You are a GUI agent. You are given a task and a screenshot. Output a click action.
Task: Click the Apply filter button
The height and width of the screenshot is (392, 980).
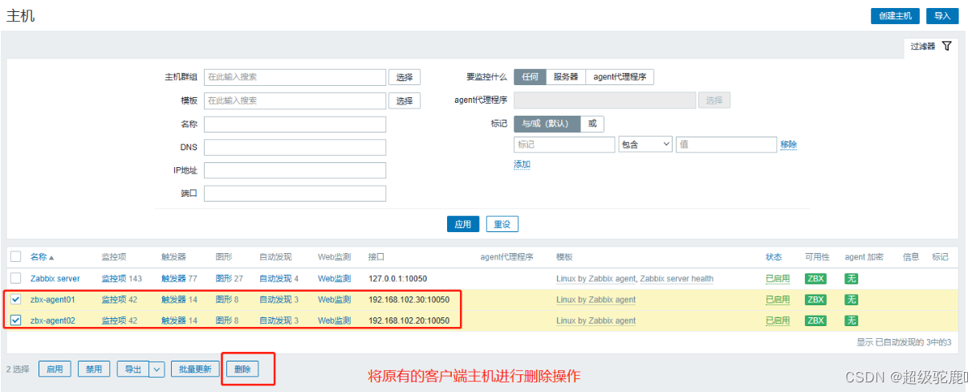[463, 224]
